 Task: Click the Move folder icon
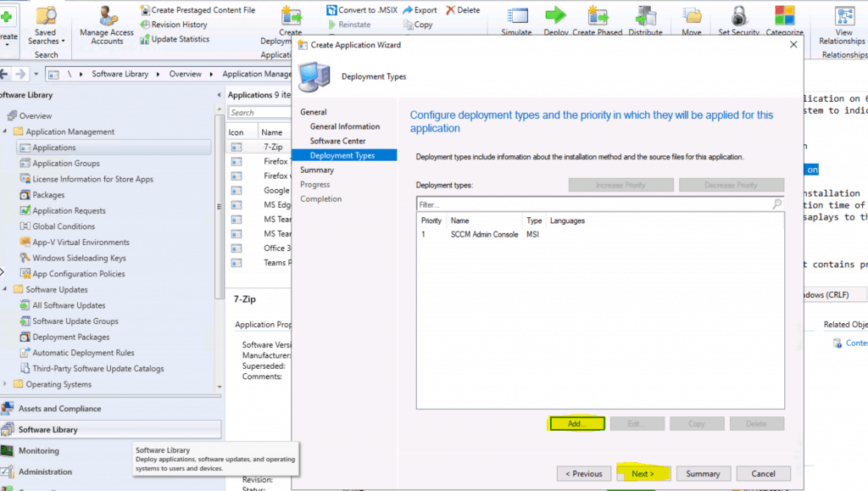tap(692, 15)
